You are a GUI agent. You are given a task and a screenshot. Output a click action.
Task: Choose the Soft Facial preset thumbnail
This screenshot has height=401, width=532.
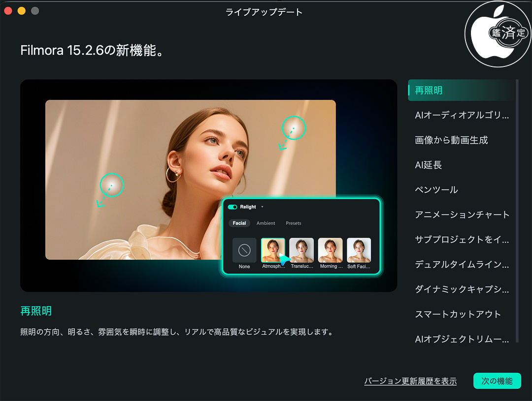(359, 250)
